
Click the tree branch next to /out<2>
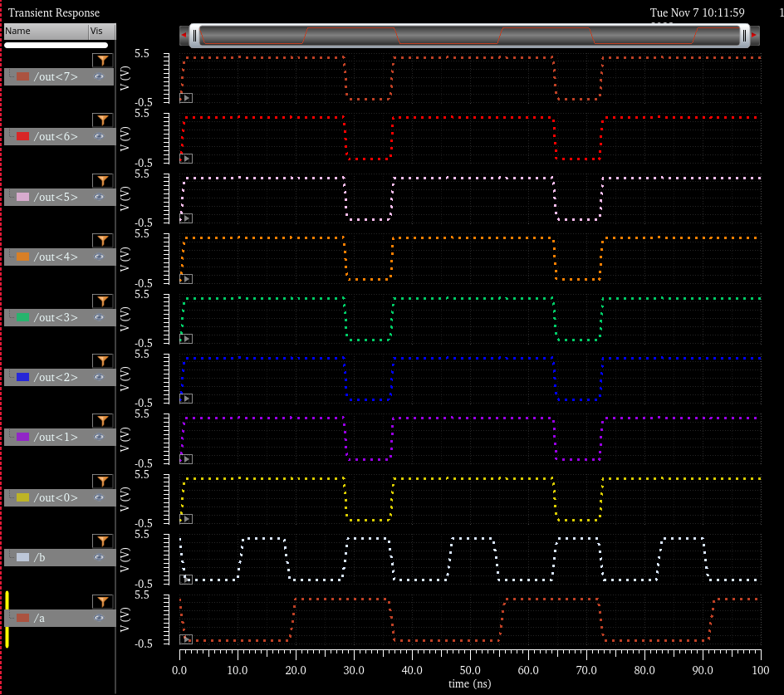10,377
